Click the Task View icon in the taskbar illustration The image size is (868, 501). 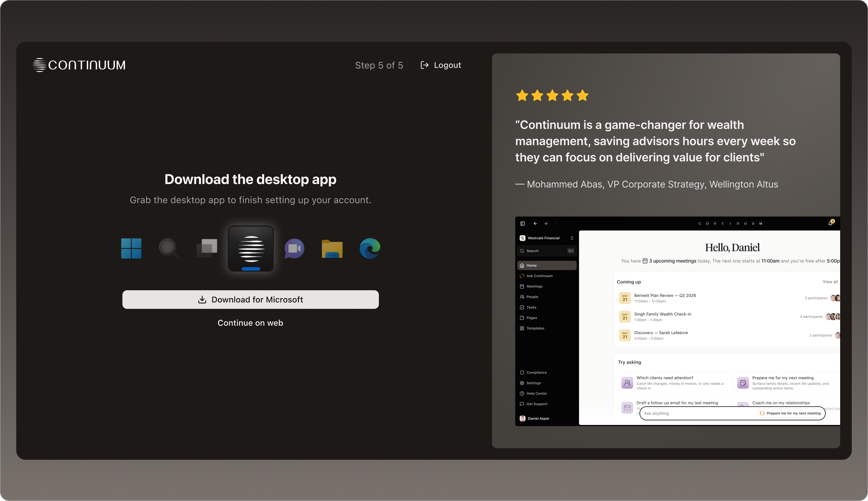click(207, 248)
